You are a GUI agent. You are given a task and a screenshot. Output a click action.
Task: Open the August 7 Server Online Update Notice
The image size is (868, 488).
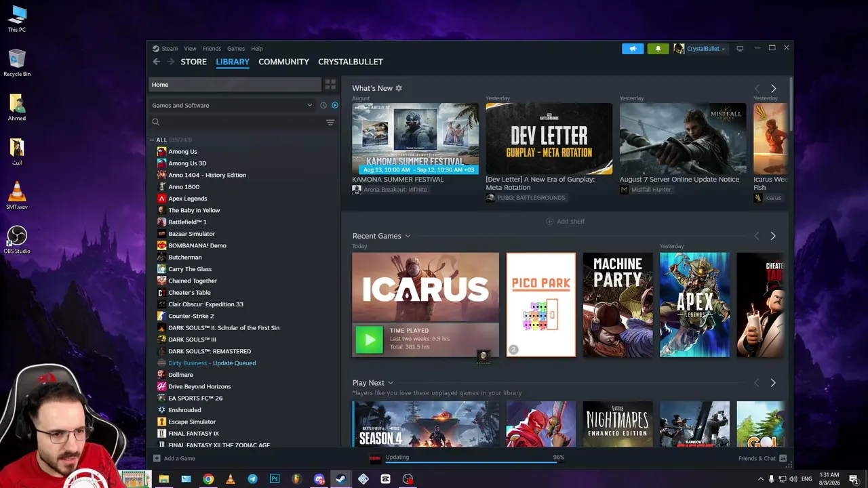[x=683, y=139]
